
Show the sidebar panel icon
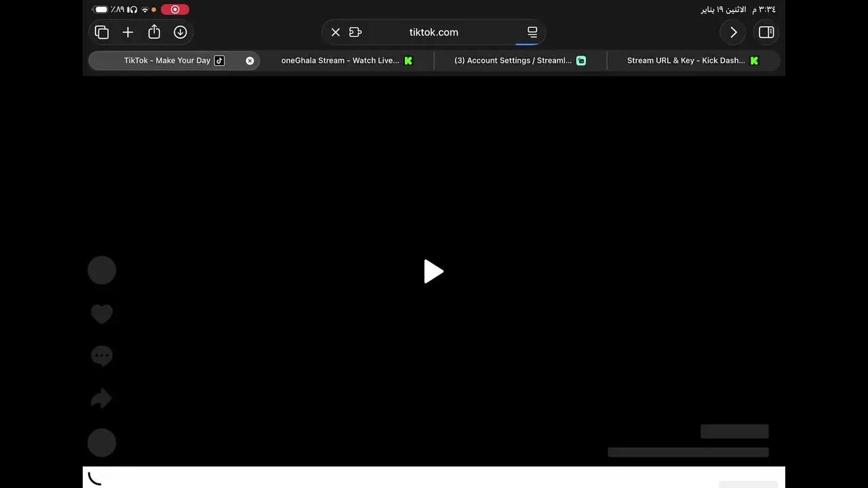(x=766, y=32)
